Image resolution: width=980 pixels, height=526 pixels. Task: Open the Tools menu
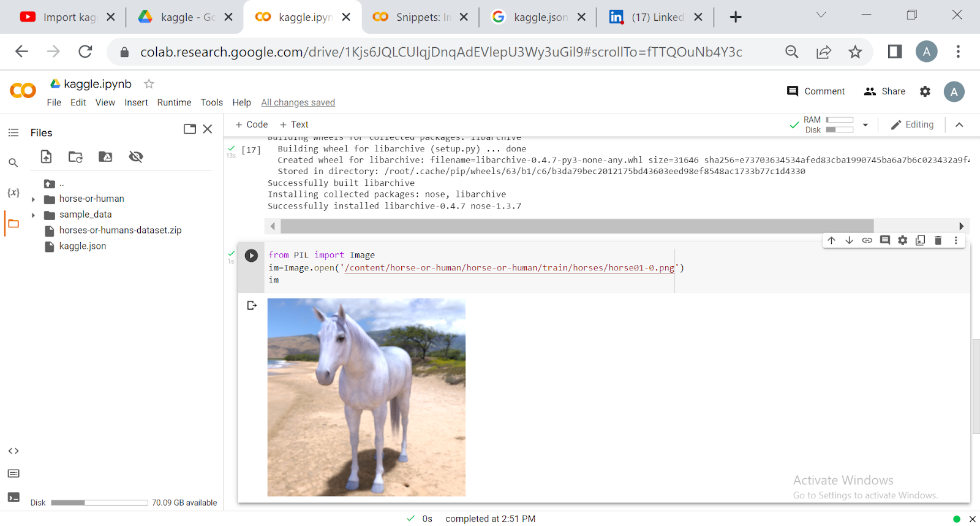[211, 102]
